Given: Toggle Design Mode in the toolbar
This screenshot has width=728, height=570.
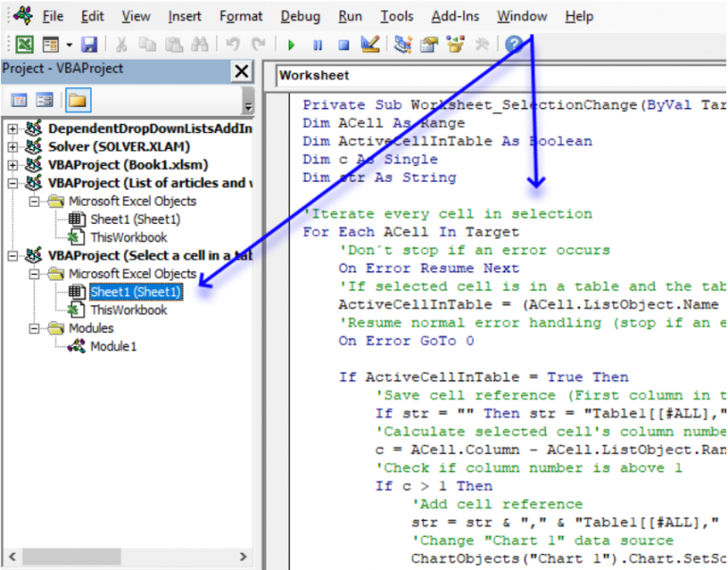Looking at the screenshot, I should click(370, 45).
